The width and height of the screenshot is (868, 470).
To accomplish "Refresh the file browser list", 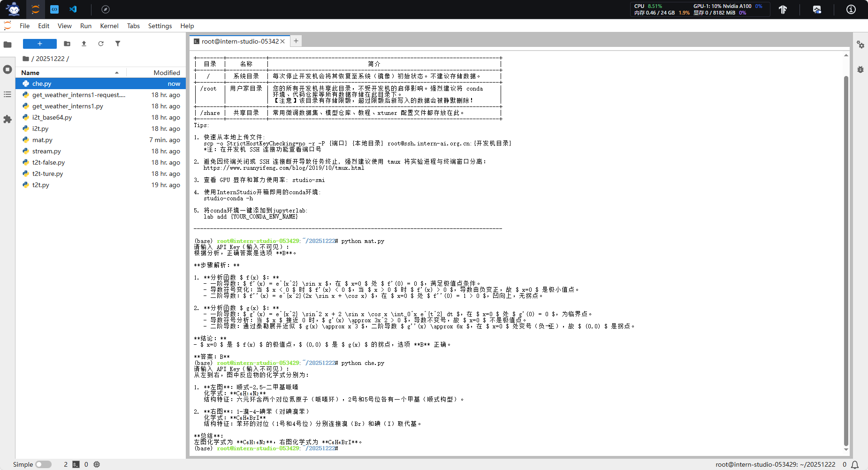I will (x=101, y=44).
